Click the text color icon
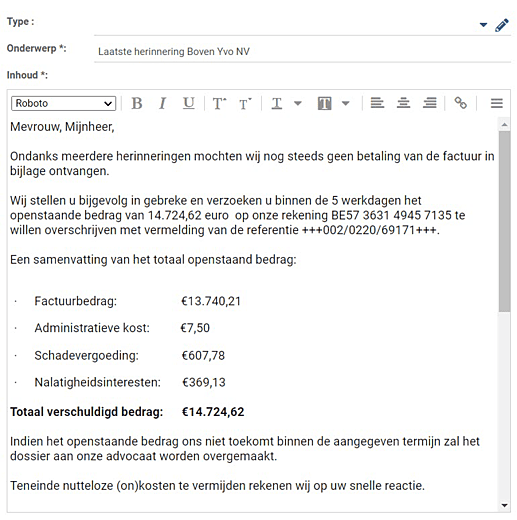This screenshot has height=520, width=517. [x=277, y=104]
